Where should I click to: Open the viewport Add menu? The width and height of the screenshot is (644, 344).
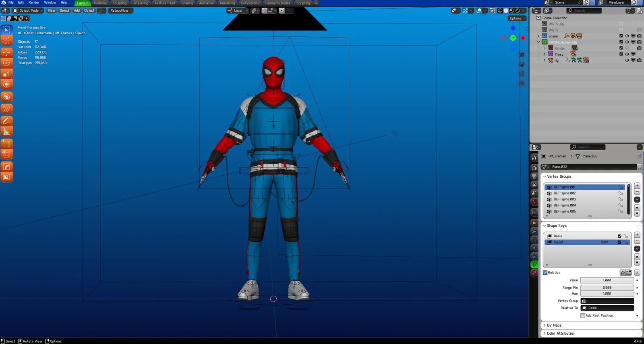77,11
